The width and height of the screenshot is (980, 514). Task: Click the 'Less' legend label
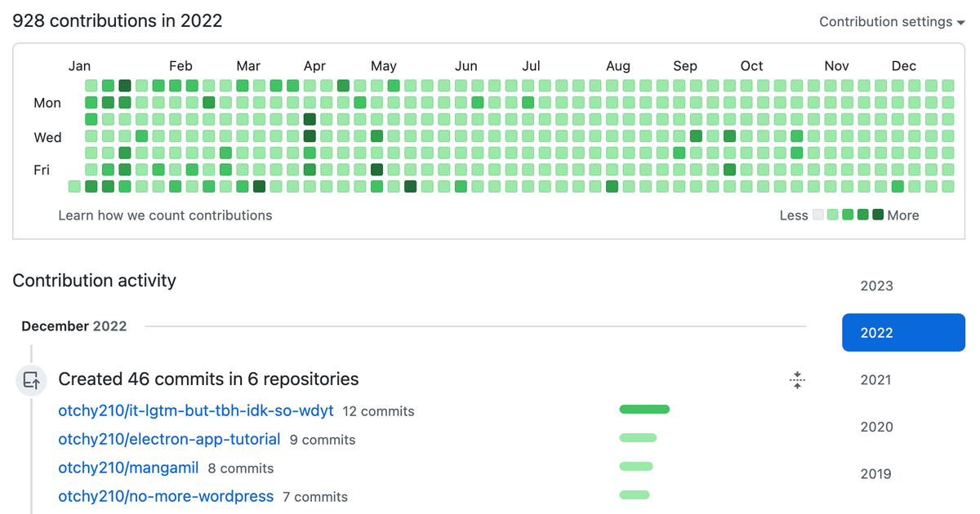pyautogui.click(x=794, y=215)
